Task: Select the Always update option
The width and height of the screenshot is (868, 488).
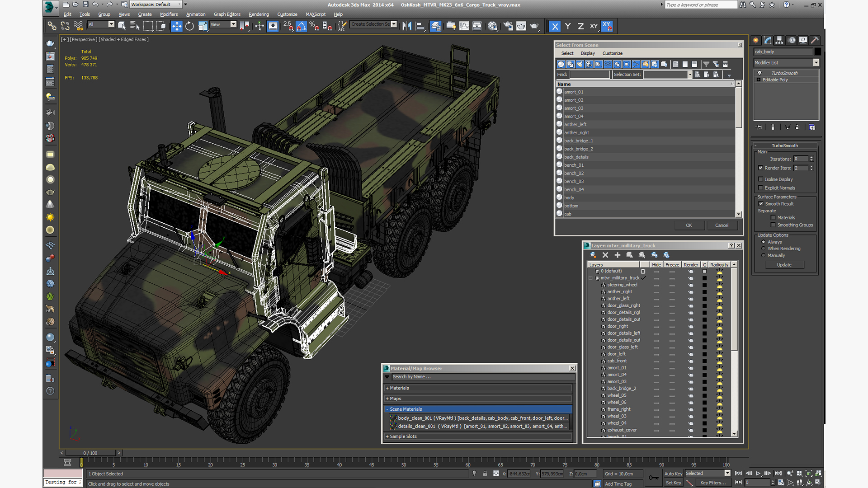Action: coord(764,242)
